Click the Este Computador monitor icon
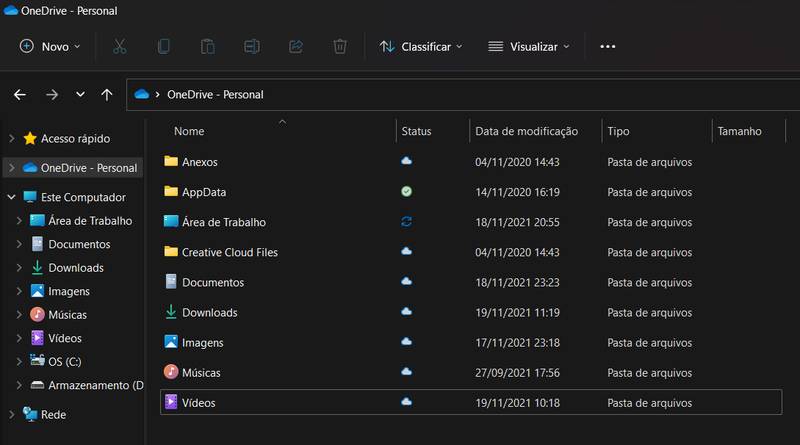Viewport: 800px width, 445px height. [x=30, y=197]
